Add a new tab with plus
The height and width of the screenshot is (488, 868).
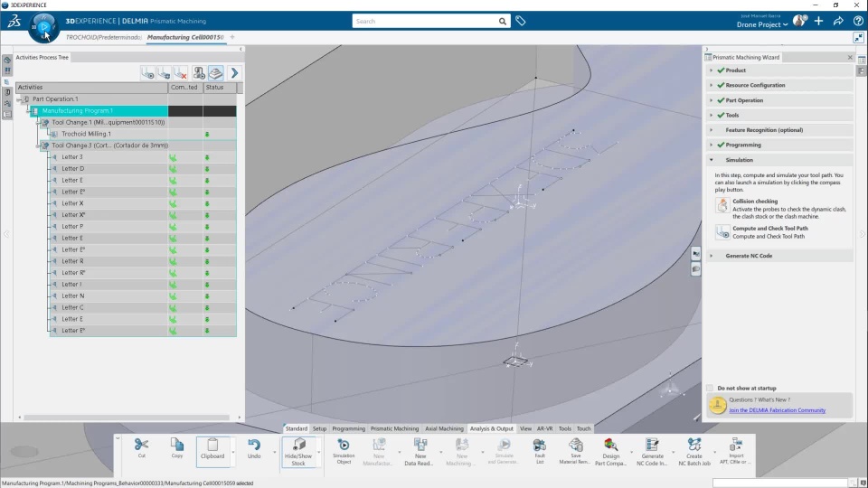click(232, 37)
